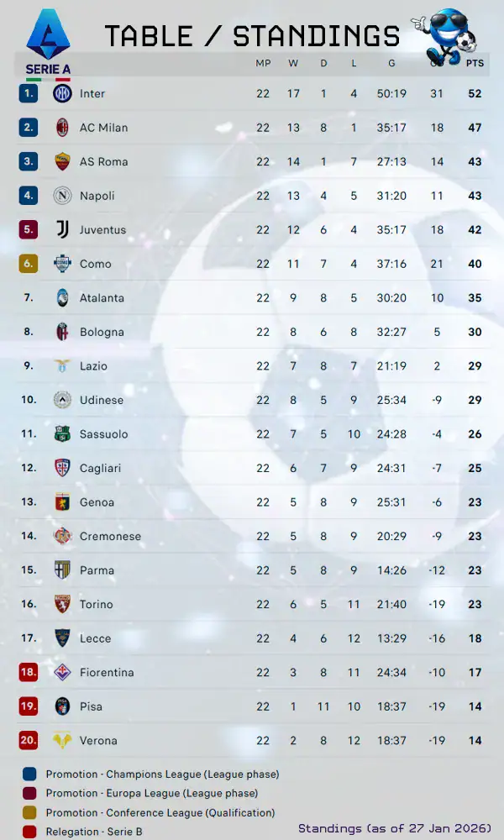Open the Napoli team name link
504x840 pixels.
click(x=97, y=196)
